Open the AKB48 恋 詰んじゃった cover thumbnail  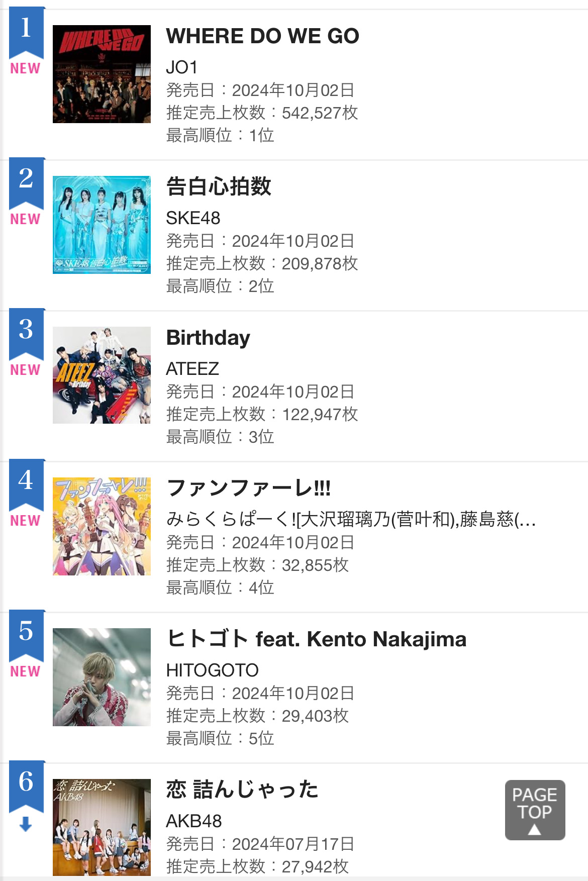(102, 827)
